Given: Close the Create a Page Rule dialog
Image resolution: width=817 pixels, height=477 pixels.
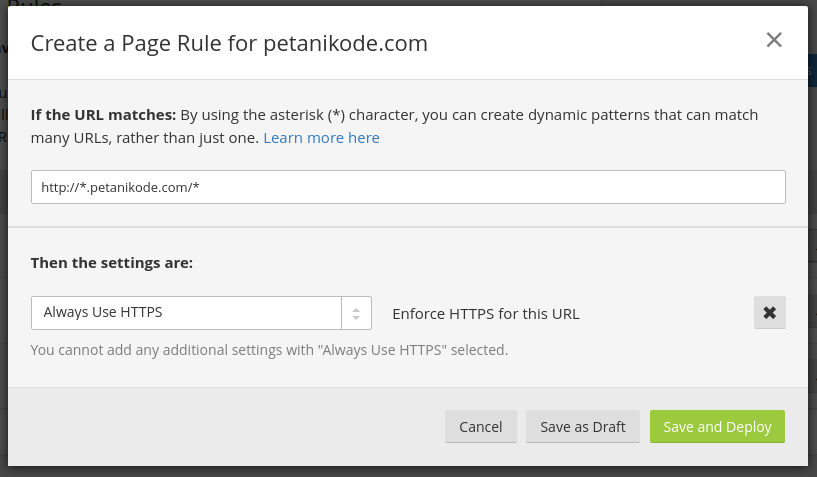Looking at the screenshot, I should 774,40.
